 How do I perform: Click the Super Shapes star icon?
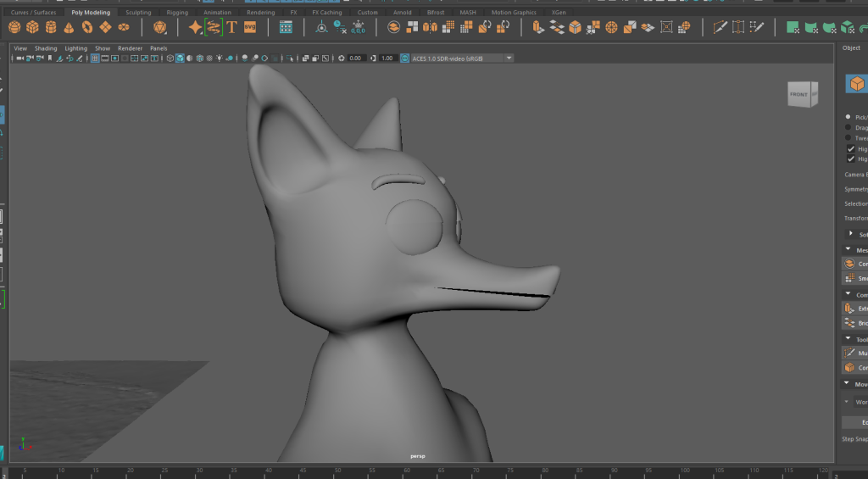point(196,27)
